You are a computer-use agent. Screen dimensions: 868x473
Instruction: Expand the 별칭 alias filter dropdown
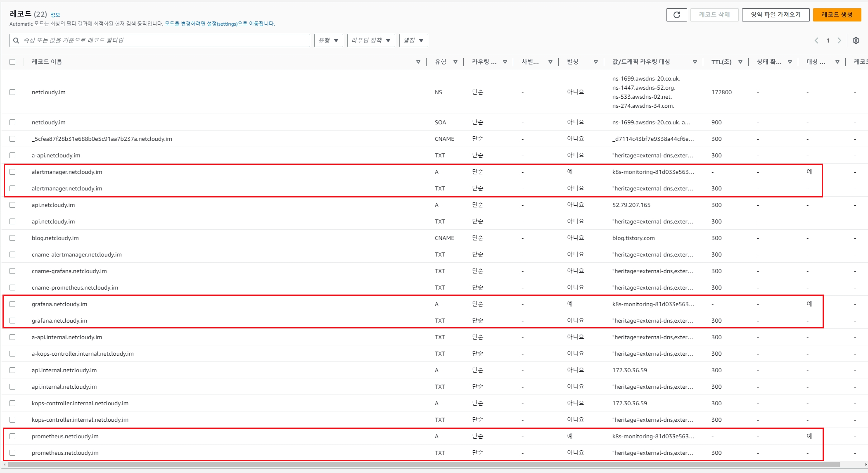413,40
